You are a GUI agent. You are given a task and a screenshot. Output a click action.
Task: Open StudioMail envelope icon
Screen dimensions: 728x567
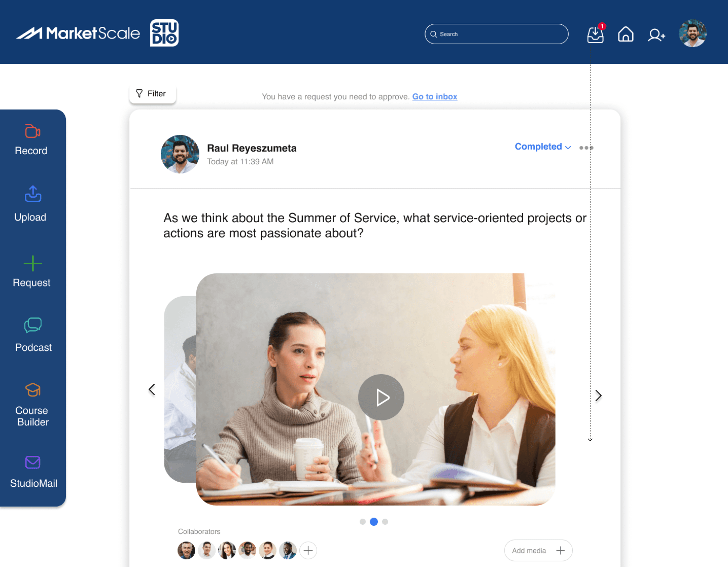(33, 462)
